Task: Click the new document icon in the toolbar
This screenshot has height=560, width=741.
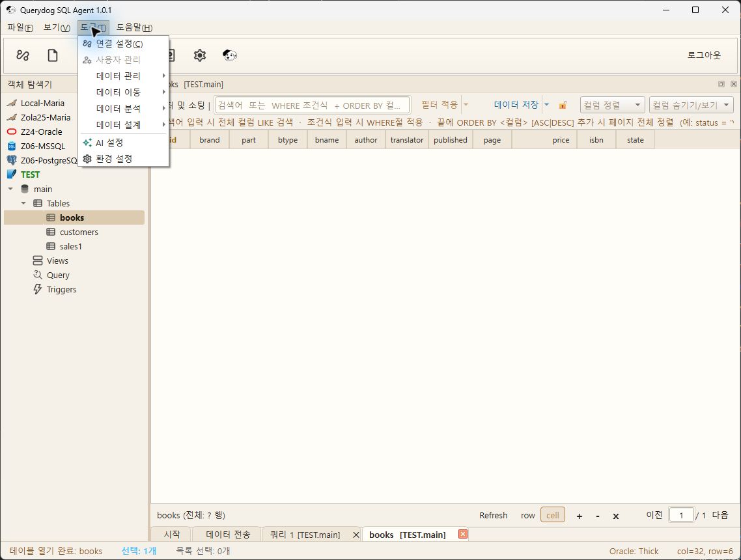Action: 53,55
